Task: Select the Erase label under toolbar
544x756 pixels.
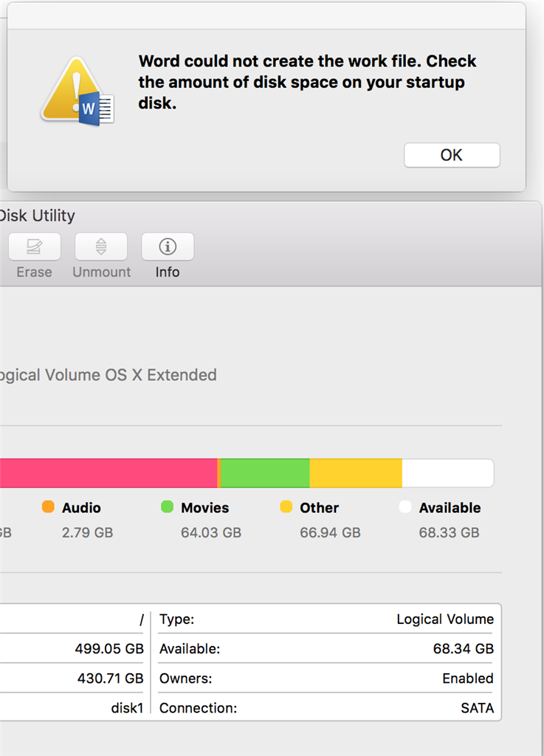Action: tap(34, 272)
